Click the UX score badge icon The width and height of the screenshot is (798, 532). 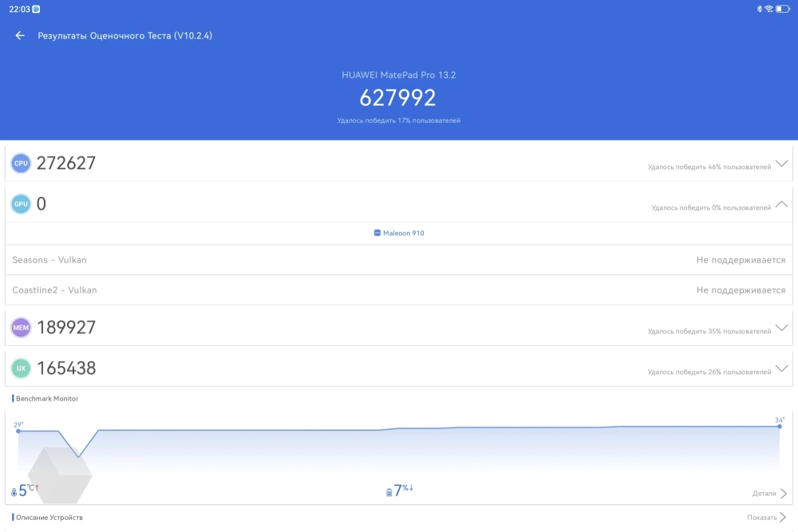pyautogui.click(x=21, y=368)
